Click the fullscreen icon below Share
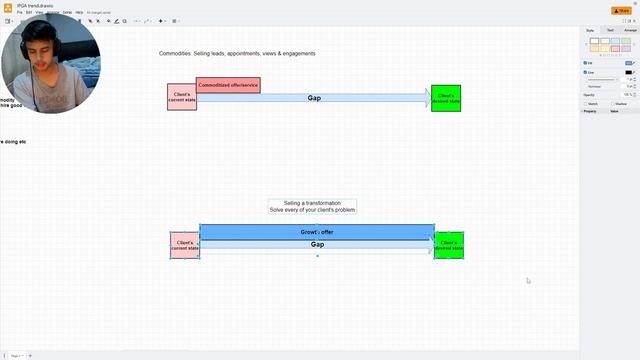The image size is (640, 360). point(624,21)
